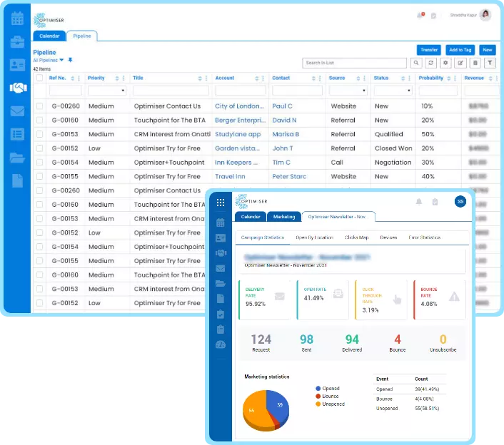Refresh the Pipeline list

[430, 63]
